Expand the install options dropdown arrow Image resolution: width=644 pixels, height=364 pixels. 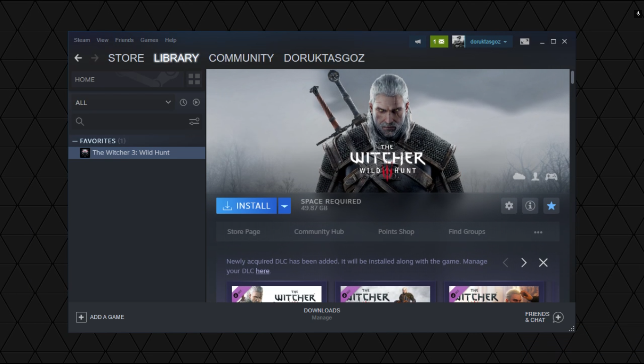[x=284, y=206]
